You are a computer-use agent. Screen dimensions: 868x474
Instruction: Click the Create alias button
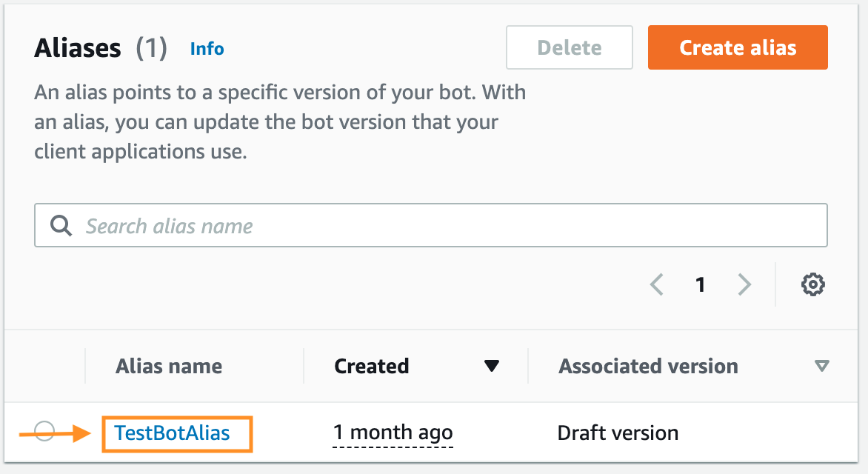click(738, 47)
